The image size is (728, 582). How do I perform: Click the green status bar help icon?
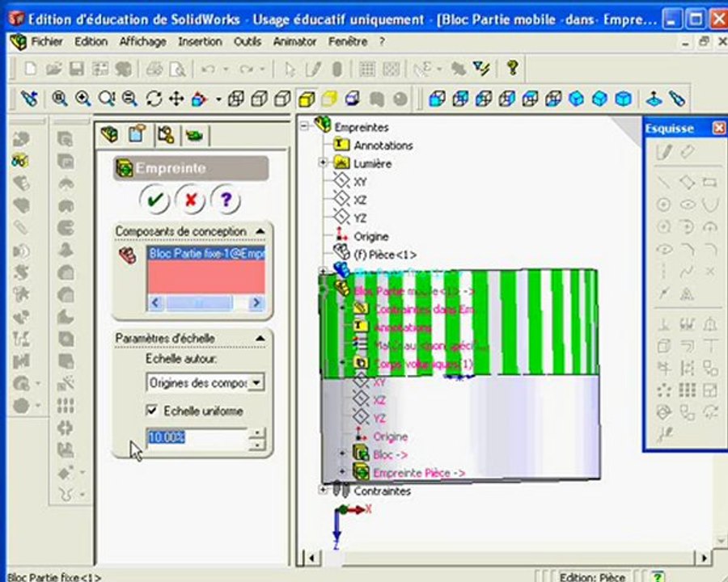pyautogui.click(x=658, y=576)
